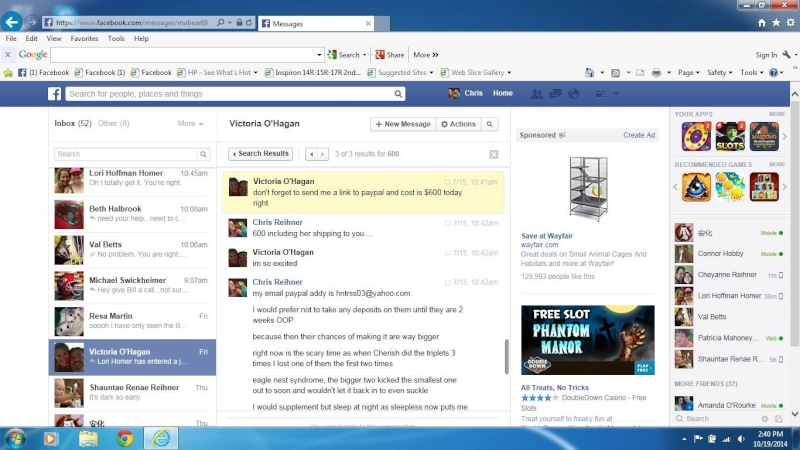Open the Beth Halbrook conversation
Image resolution: width=800 pixels, height=450 pixels.
132,214
